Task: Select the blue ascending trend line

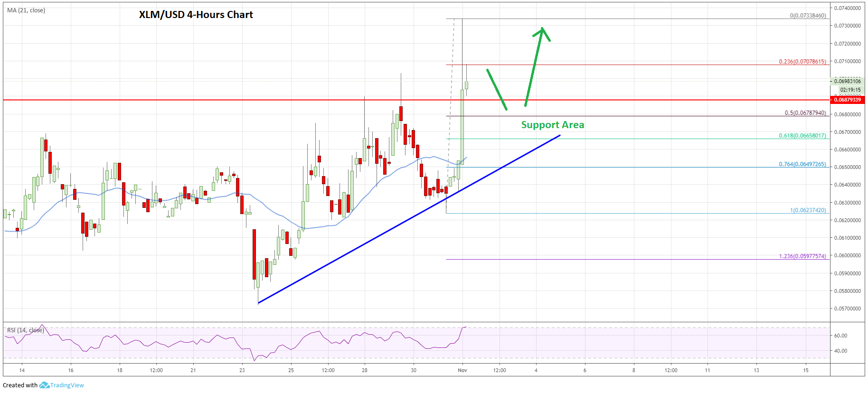Action: (408, 220)
